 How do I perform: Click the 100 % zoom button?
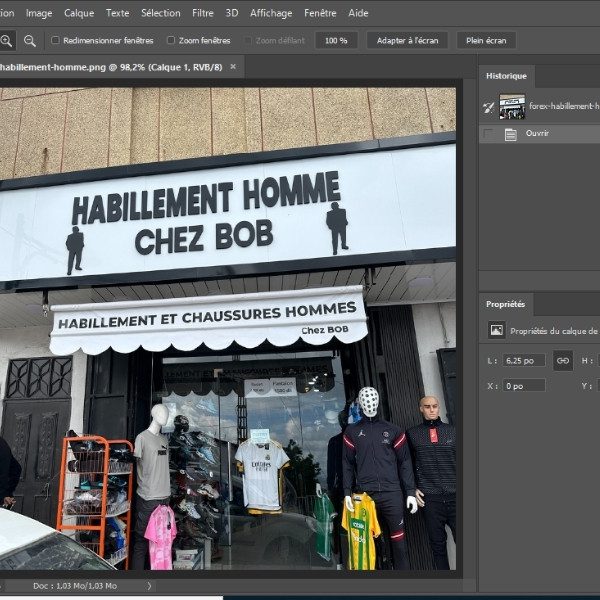coord(336,41)
